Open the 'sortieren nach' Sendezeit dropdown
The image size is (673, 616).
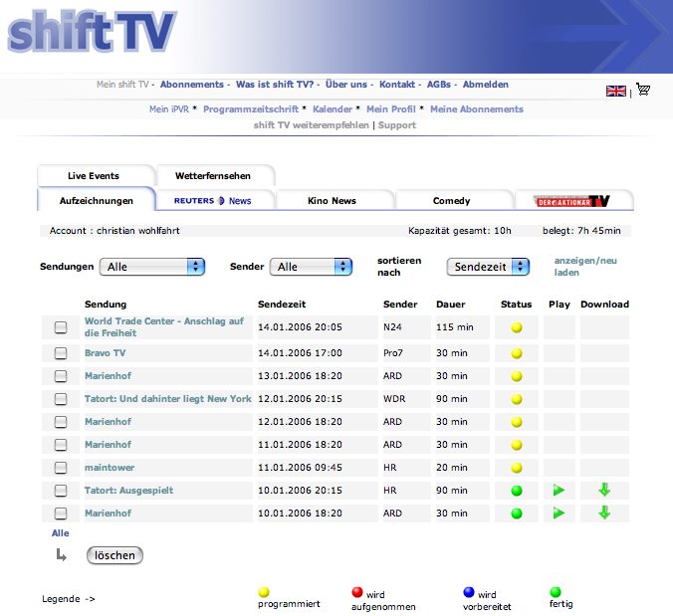point(488,267)
